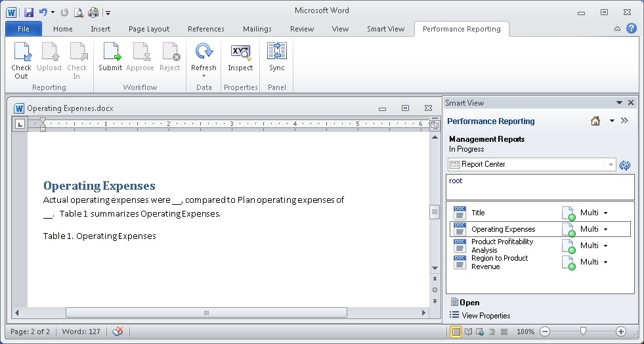Click the root folder link
644x344 pixels.
point(456,181)
